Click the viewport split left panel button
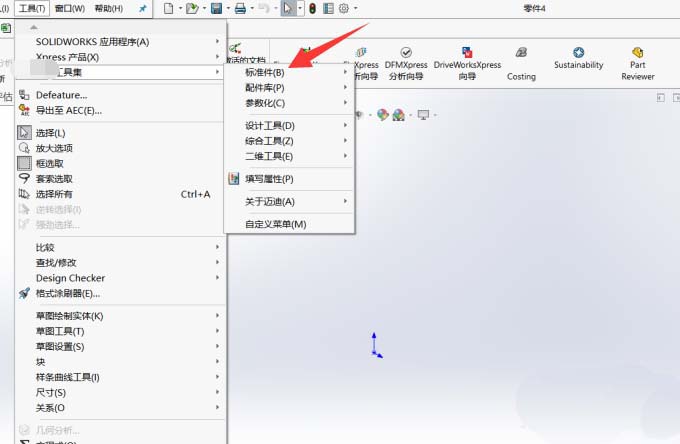The height and width of the screenshot is (444, 680). click(660, 98)
